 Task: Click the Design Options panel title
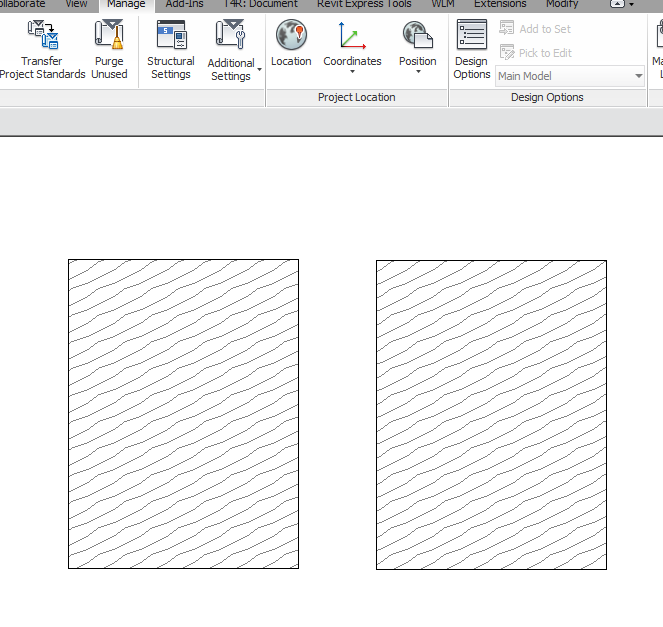click(x=547, y=97)
